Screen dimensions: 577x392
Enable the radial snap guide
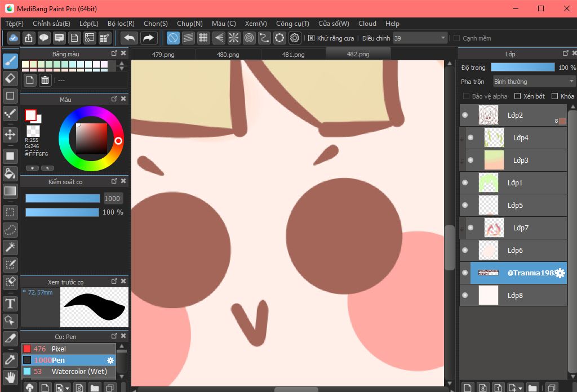click(x=234, y=38)
